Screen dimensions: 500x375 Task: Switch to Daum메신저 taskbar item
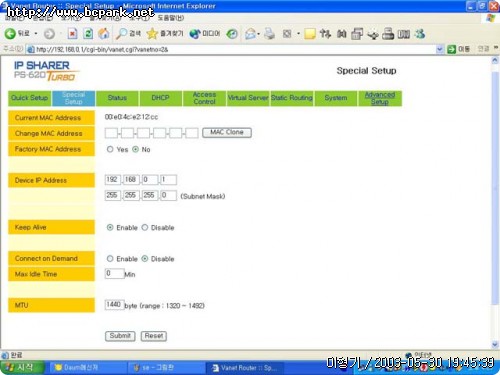tap(88, 367)
